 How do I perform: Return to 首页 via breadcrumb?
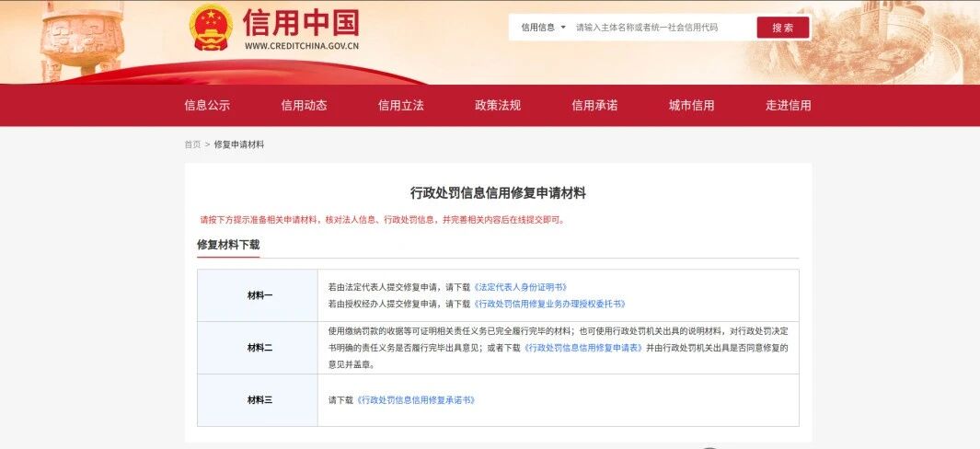(192, 144)
